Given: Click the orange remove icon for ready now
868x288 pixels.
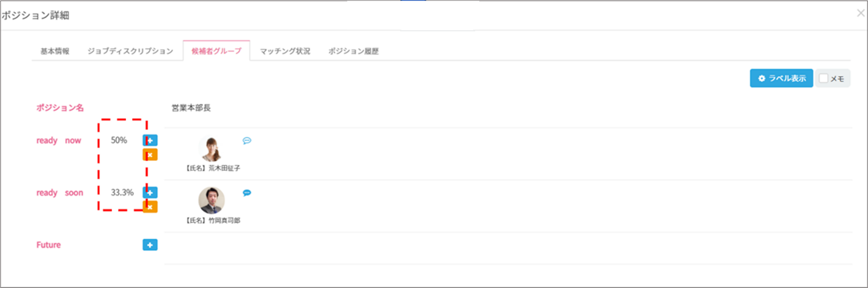Looking at the screenshot, I should [x=150, y=155].
